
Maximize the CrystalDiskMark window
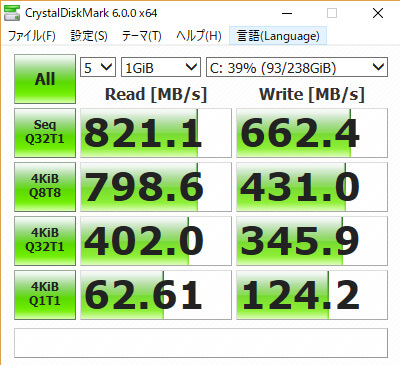(332, 13)
